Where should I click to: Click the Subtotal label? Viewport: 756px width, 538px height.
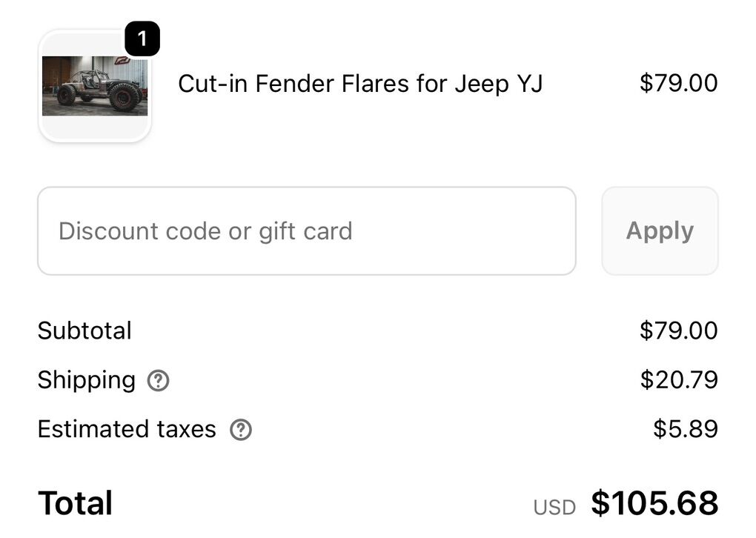point(84,331)
